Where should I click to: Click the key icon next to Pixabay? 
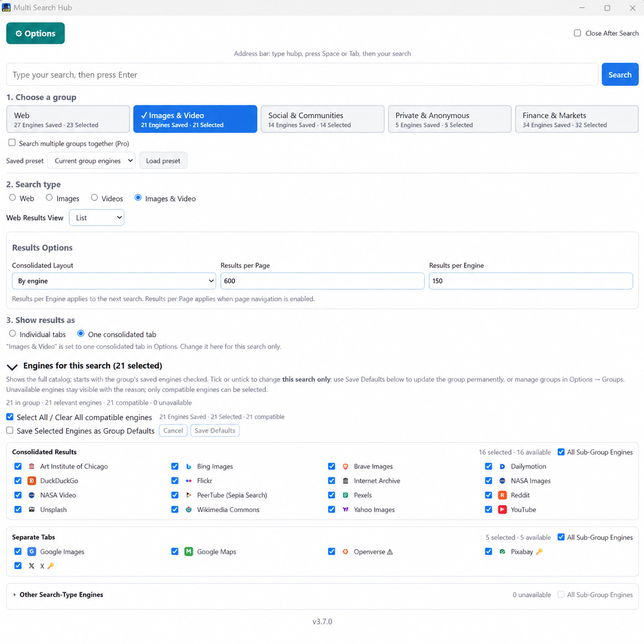pos(539,552)
